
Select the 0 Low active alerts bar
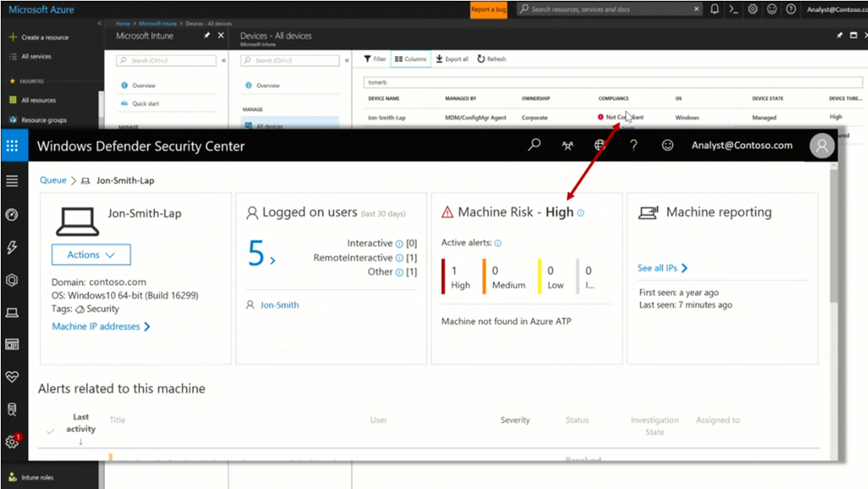551,277
